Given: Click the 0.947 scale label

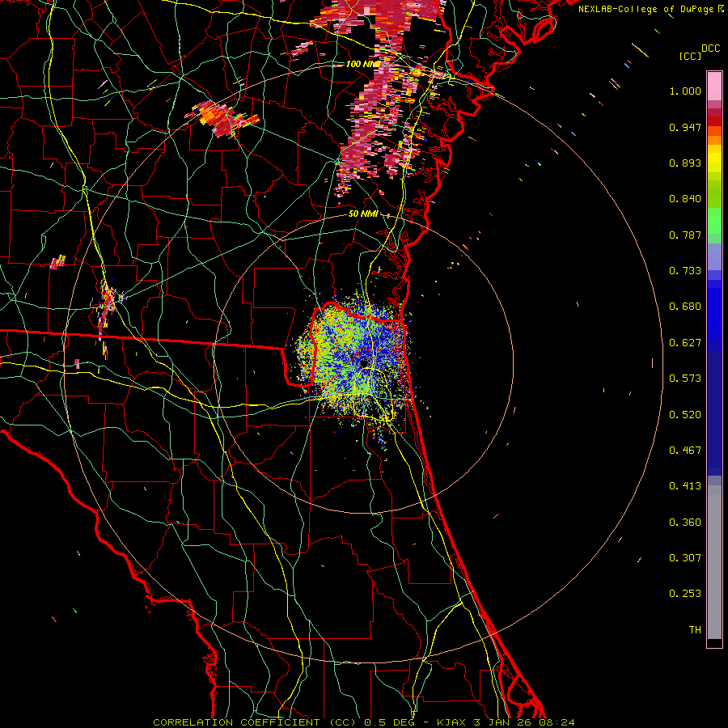Looking at the screenshot, I should tap(685, 127).
